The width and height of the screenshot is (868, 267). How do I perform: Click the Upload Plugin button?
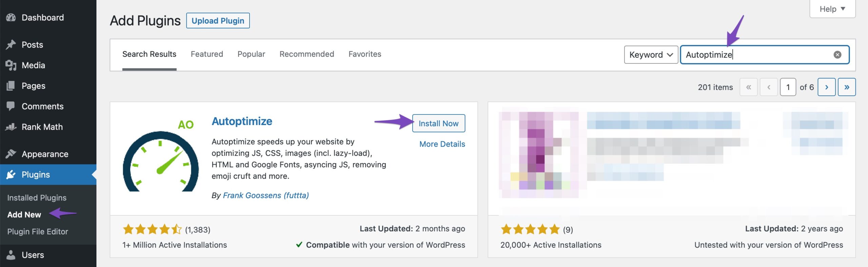coord(218,21)
